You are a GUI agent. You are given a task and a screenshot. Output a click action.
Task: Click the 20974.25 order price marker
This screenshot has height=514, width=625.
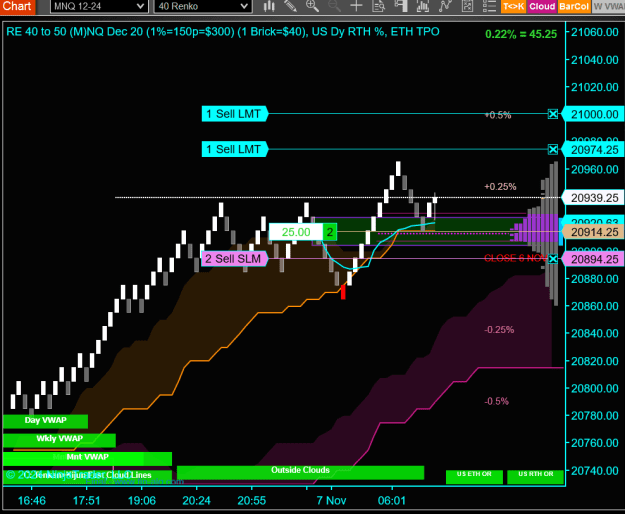pos(594,150)
